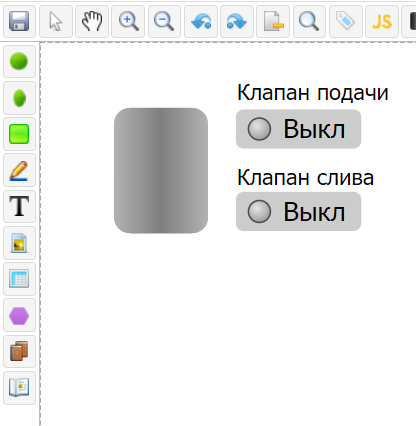Image resolution: width=416 pixels, height=426 pixels.
Task: Toggle the Клапан подачи switch
Action: [x=298, y=129]
